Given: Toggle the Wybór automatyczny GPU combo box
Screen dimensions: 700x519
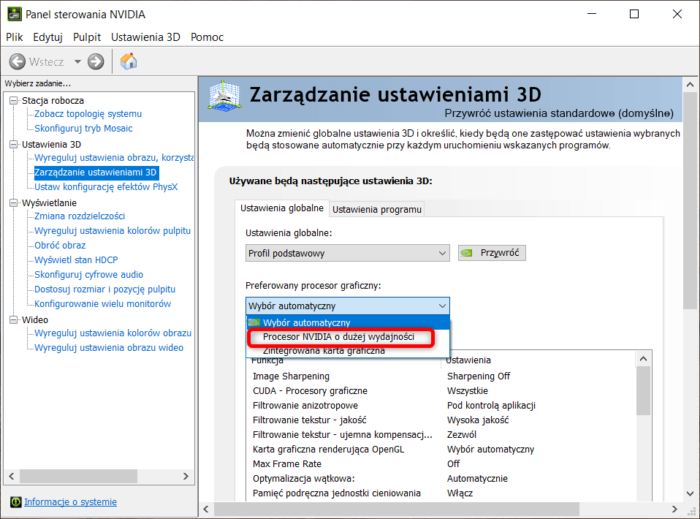Looking at the screenshot, I should (x=347, y=306).
